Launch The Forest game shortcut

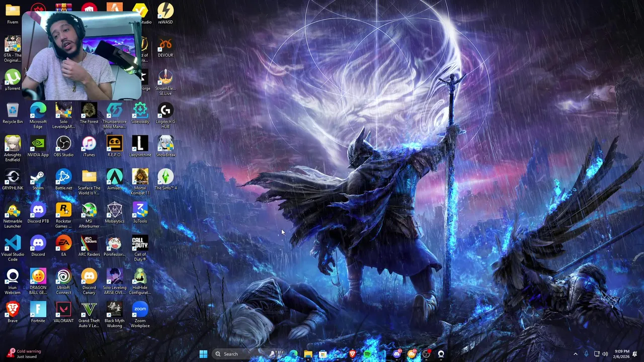click(89, 113)
